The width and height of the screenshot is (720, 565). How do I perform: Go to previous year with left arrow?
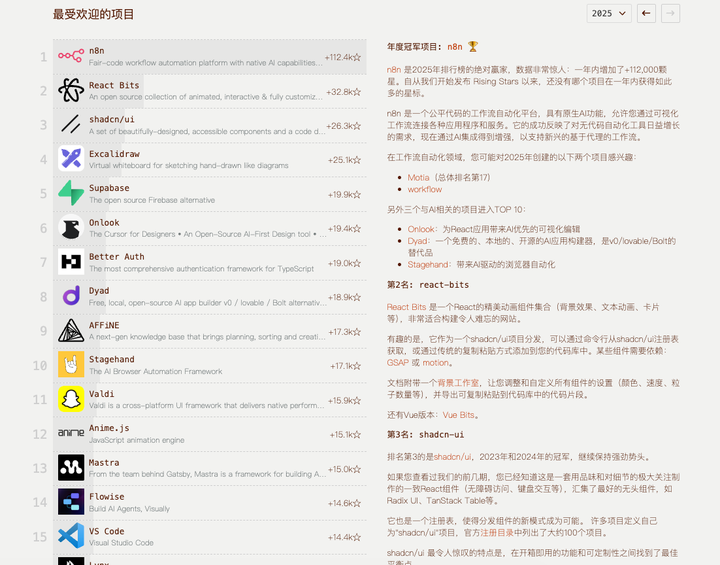tap(646, 13)
